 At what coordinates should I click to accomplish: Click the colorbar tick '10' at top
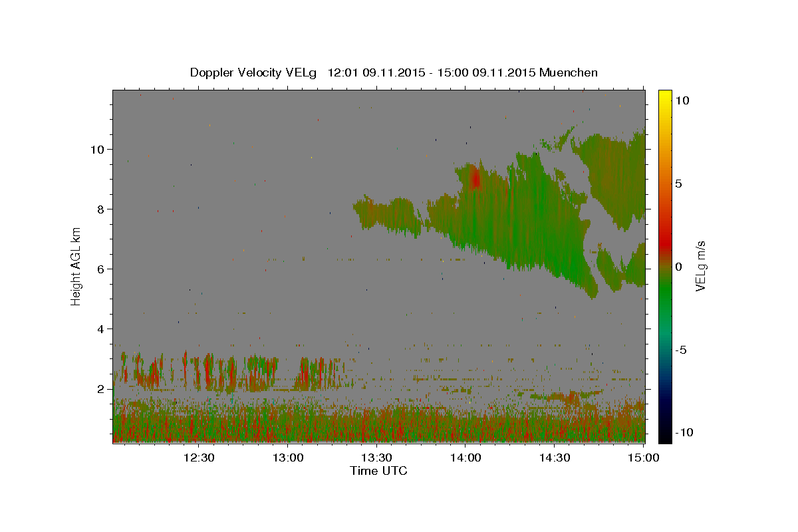tap(682, 100)
